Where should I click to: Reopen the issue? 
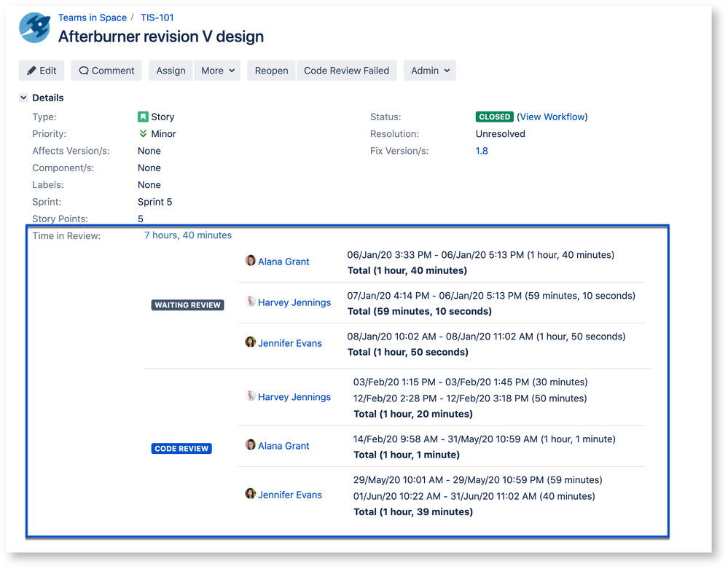[x=271, y=71]
